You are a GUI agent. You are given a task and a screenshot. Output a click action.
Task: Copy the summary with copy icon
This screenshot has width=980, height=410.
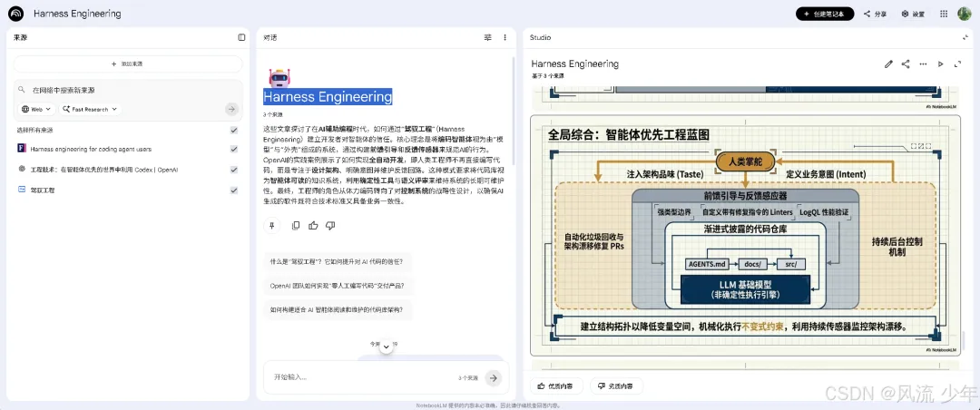pos(296,226)
